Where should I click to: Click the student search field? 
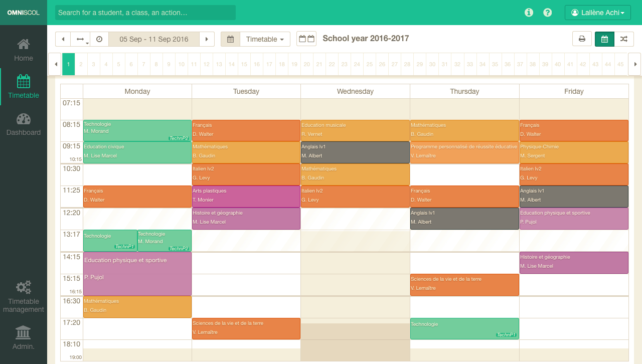click(144, 12)
